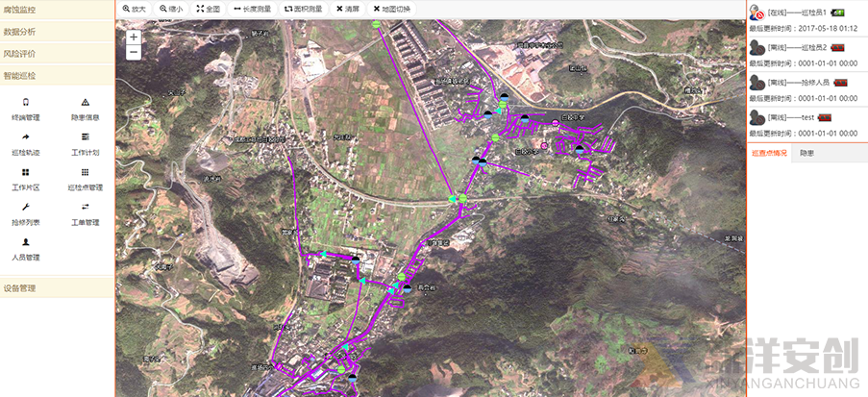Viewport: 868px width, 397px height.
Task: Select the 工作片区 grid icon
Action: [26, 172]
